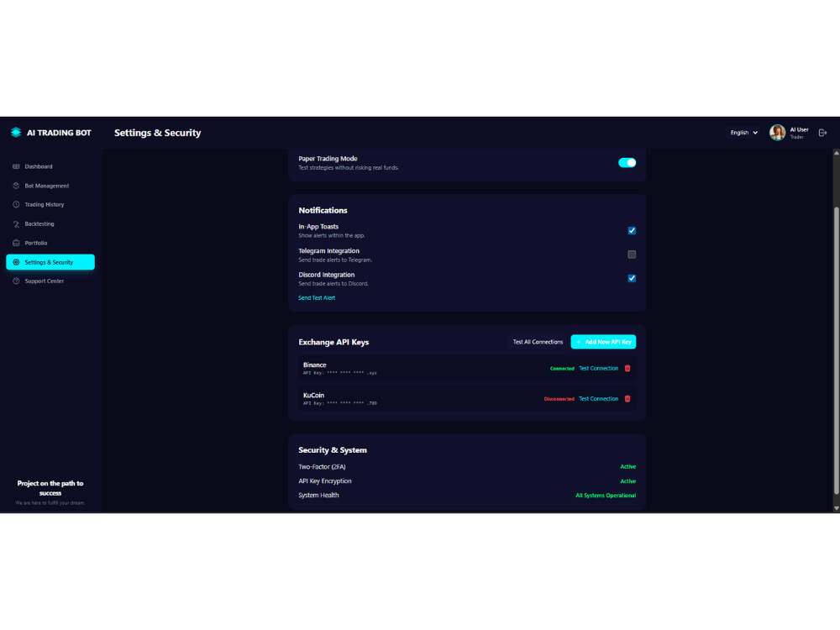Screen dimensions: 840x630
Task: Click the page scrollbar thumb
Action: pos(837,351)
